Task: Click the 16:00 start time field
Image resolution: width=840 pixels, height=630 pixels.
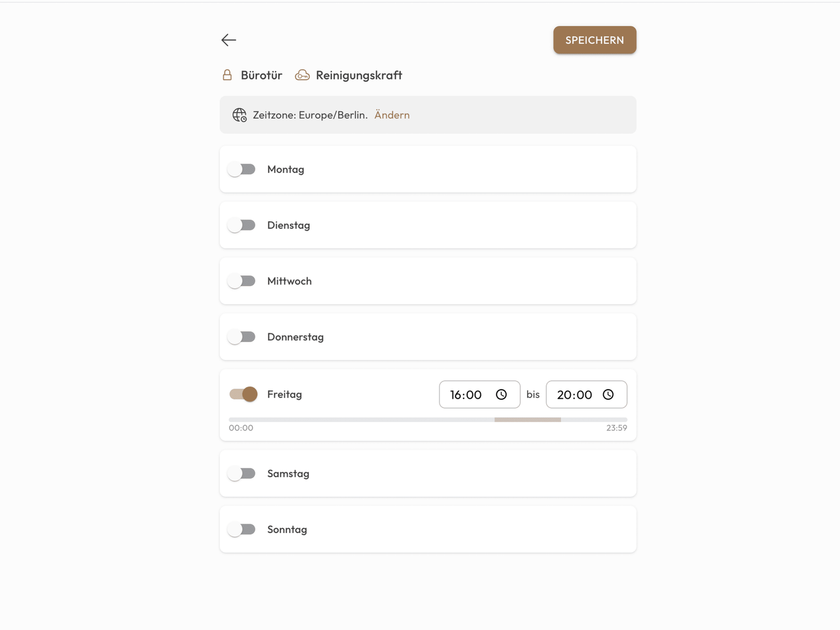Action: click(x=466, y=395)
